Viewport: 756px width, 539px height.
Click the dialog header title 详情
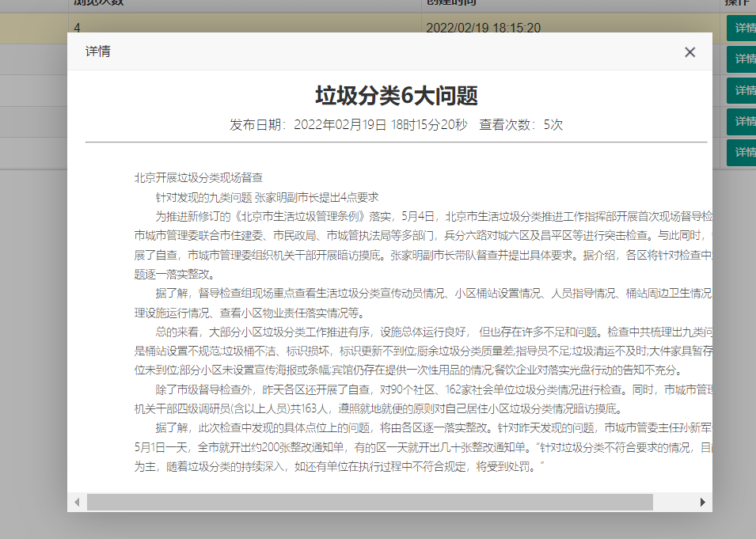click(98, 51)
